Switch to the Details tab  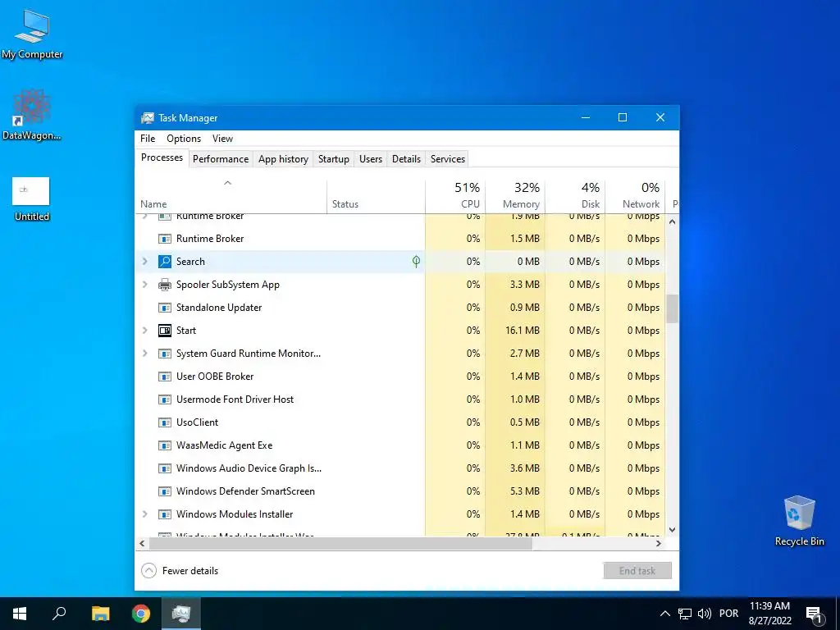[x=406, y=159]
